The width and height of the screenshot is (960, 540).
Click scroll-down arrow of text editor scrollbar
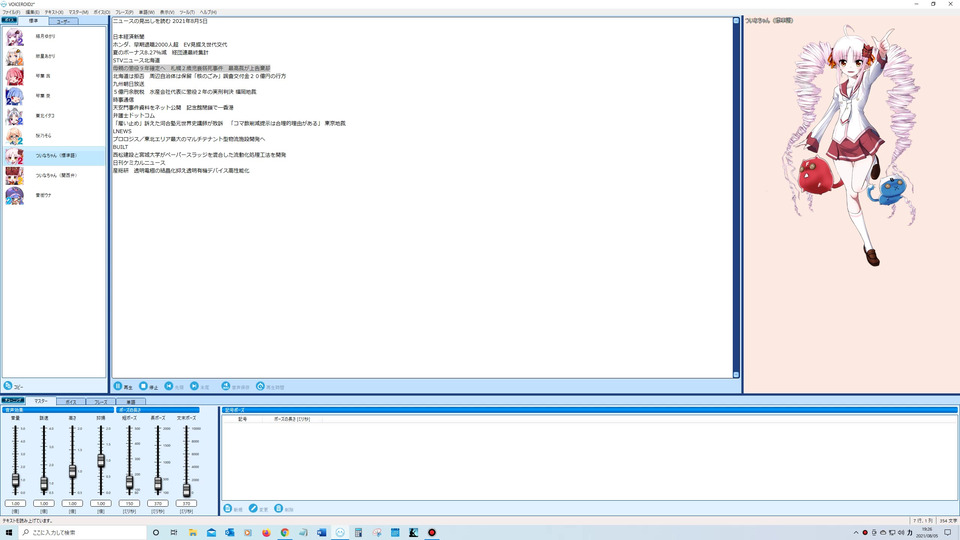(x=736, y=375)
